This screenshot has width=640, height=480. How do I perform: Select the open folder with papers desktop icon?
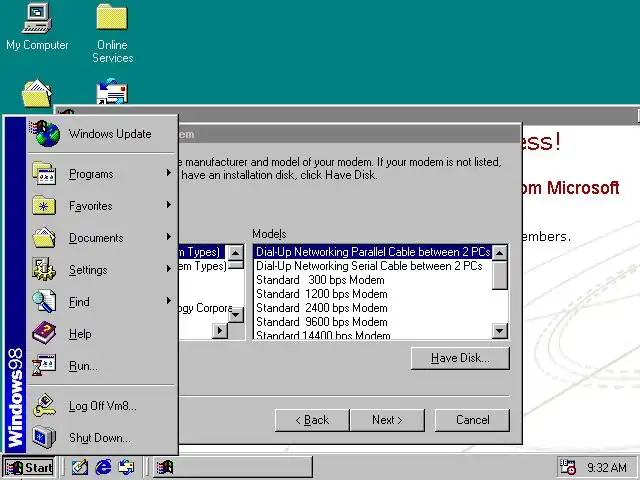(37, 93)
